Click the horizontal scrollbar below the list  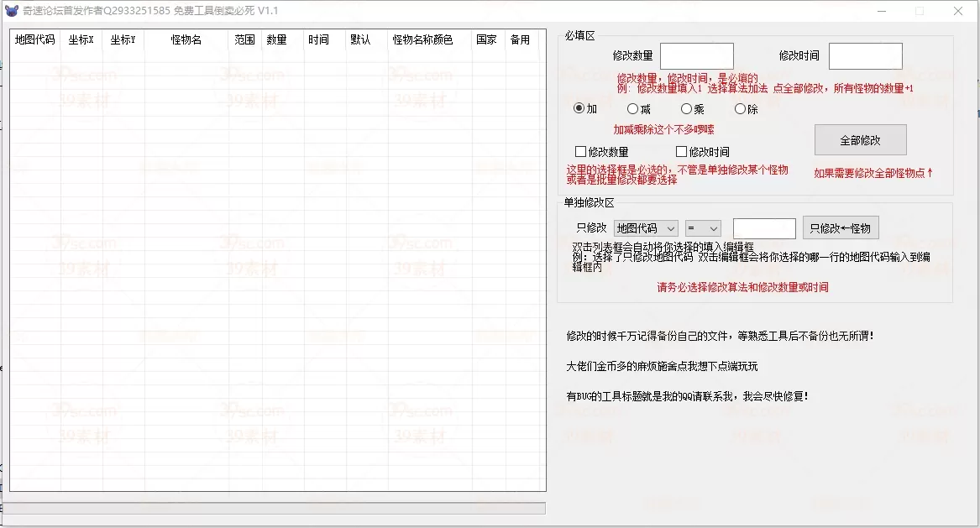(275, 508)
